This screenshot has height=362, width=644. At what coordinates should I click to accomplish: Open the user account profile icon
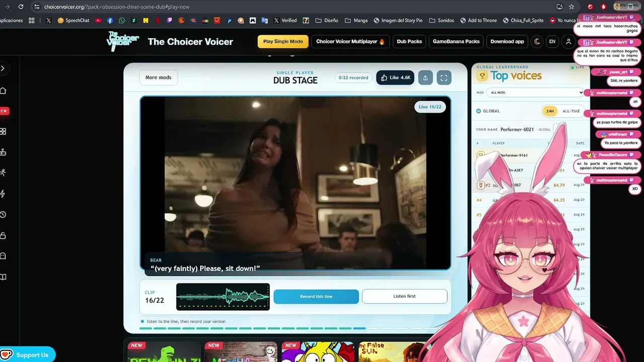click(569, 41)
